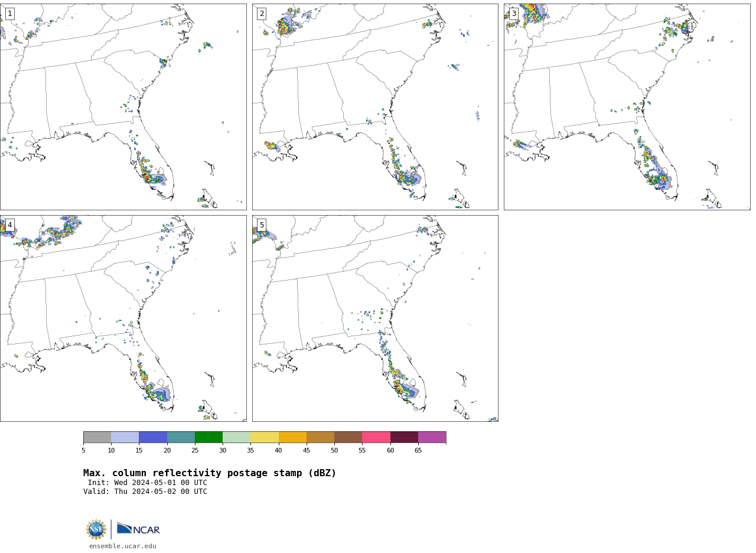Click the Valid: Thu 2024-05-02 00 UTC text
This screenshot has height=553, width=756.
click(x=145, y=492)
